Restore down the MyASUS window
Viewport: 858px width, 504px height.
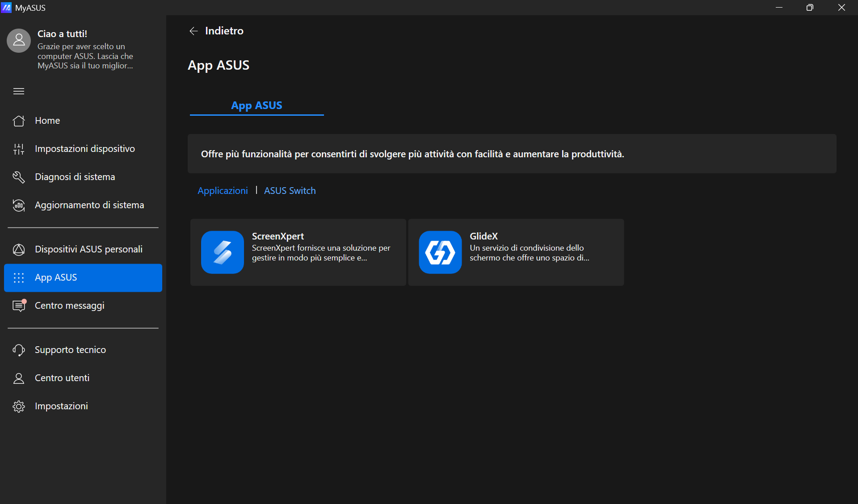tap(810, 8)
